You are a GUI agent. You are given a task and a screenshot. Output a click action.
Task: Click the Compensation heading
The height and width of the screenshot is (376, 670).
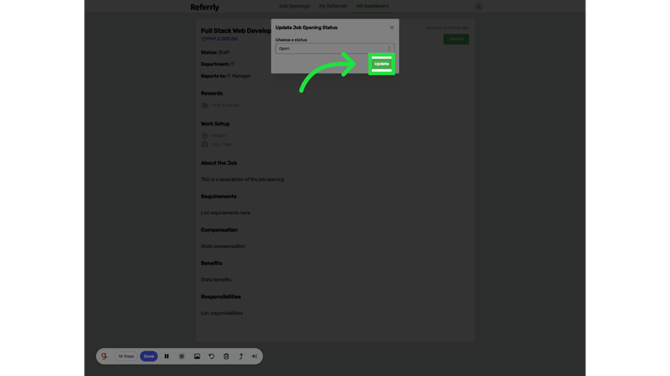point(219,230)
